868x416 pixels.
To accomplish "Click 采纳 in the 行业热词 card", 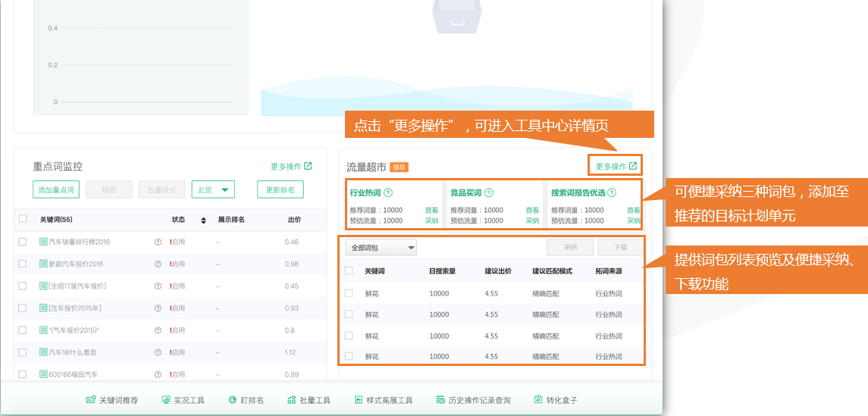I will [x=432, y=221].
